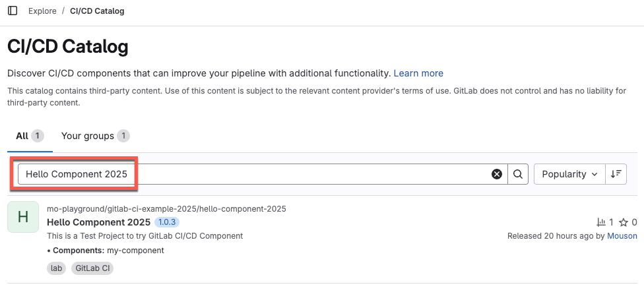Click the usage statistics chart icon
Image resolution: width=644 pixels, height=302 pixels.
point(600,222)
